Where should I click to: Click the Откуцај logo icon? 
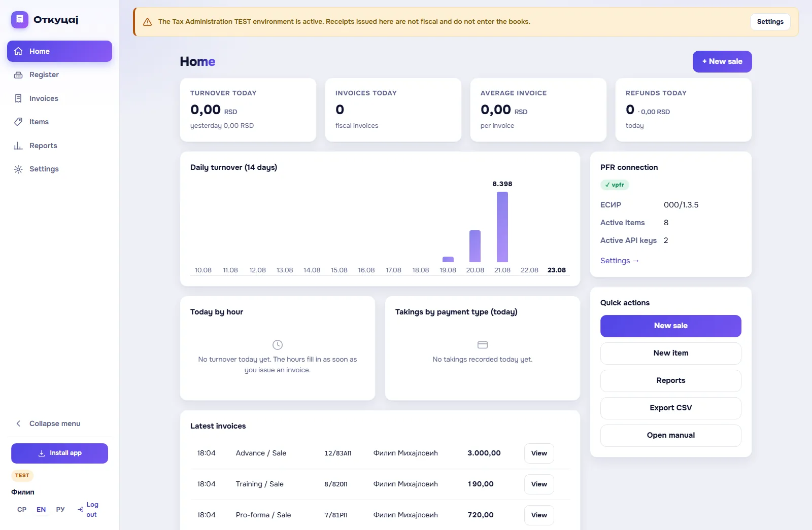pos(20,20)
